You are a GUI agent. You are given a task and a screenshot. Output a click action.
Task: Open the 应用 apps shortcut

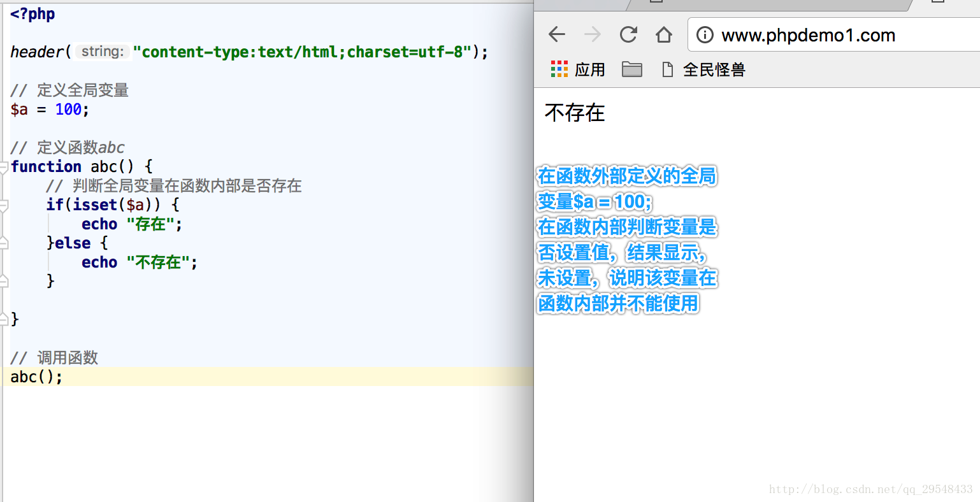(x=577, y=69)
